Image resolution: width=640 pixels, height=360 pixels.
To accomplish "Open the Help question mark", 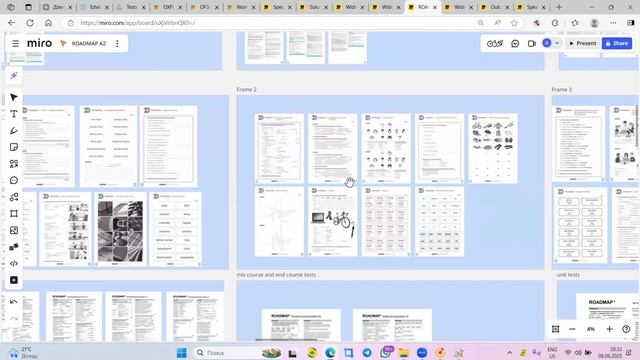I will coord(626,329).
